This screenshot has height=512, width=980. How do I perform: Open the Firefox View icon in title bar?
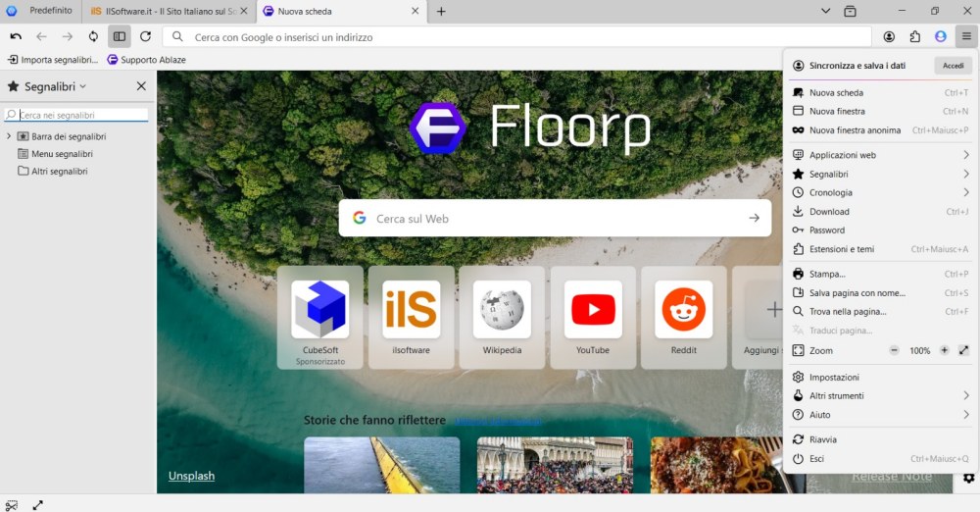click(850, 11)
